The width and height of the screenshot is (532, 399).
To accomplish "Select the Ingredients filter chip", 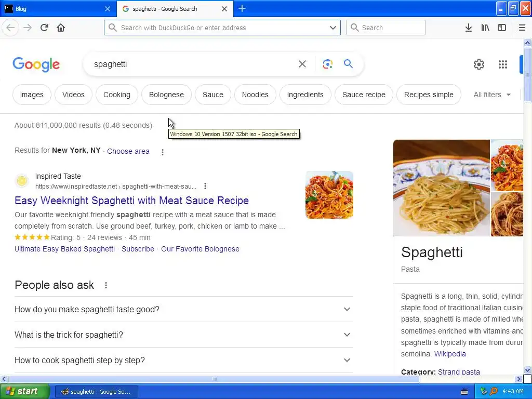I will pyautogui.click(x=305, y=95).
